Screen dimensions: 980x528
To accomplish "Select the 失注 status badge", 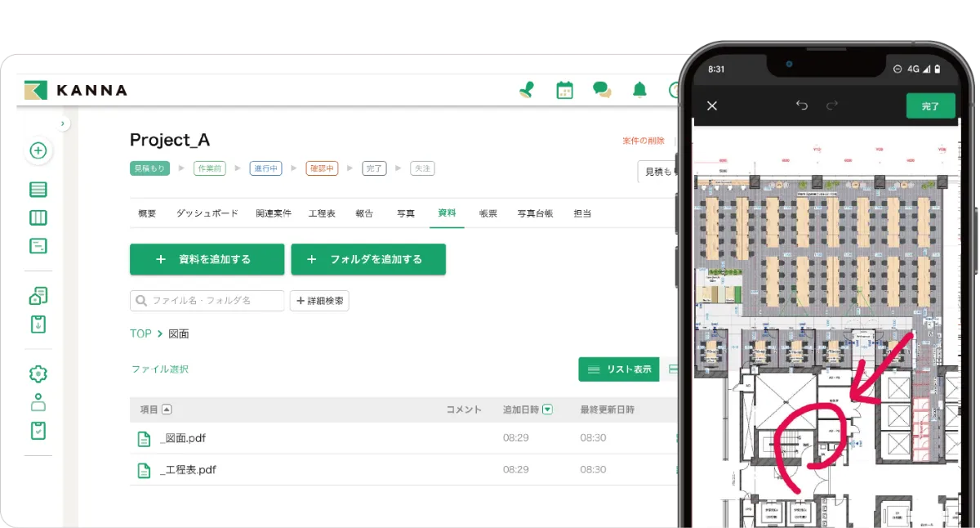I will [x=422, y=168].
